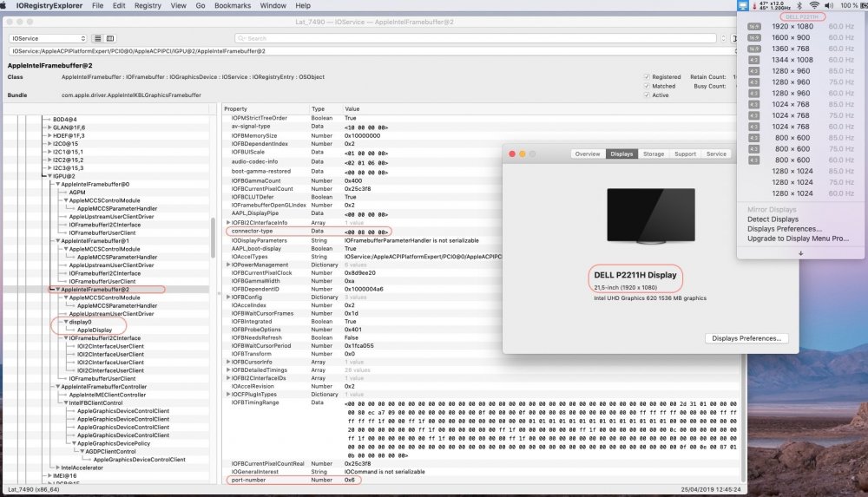Click the magnifier icon in the search field

coord(241,39)
